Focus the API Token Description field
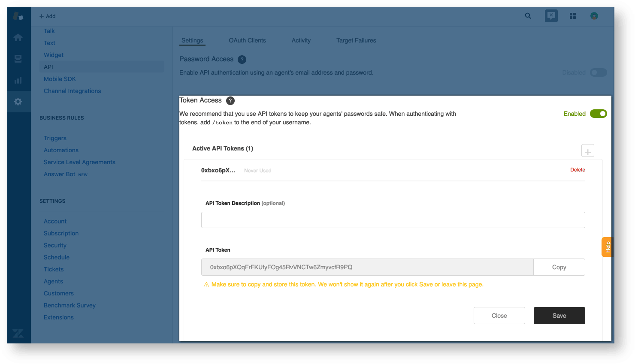This screenshot has width=635, height=364. pos(393,220)
